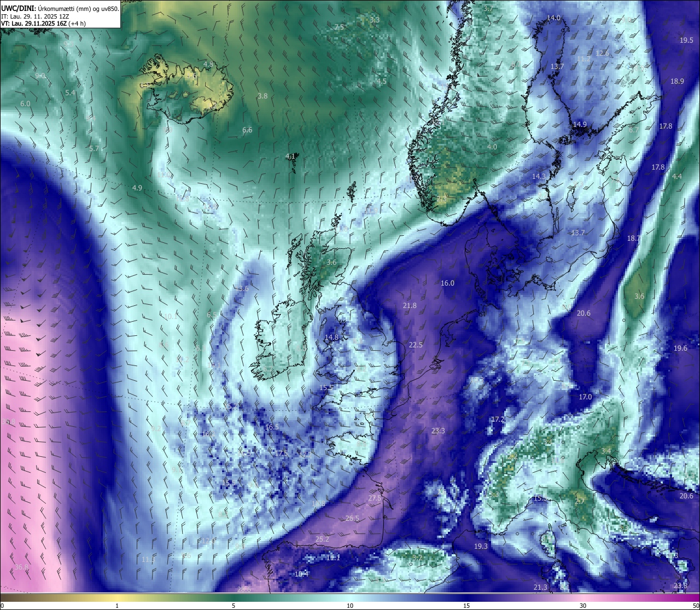Click the 17.2 value label
The width and height of the screenshot is (700, 610).
point(498,419)
